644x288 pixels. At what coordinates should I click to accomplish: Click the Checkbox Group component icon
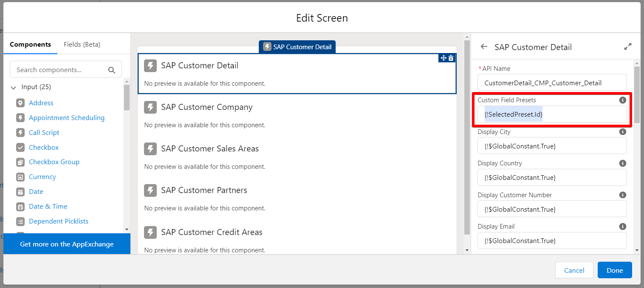[20, 162]
